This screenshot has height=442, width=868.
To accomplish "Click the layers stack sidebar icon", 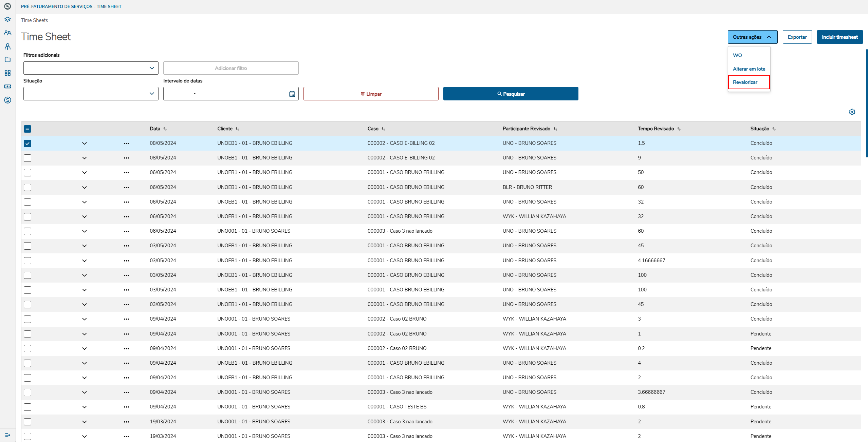I will [7, 19].
